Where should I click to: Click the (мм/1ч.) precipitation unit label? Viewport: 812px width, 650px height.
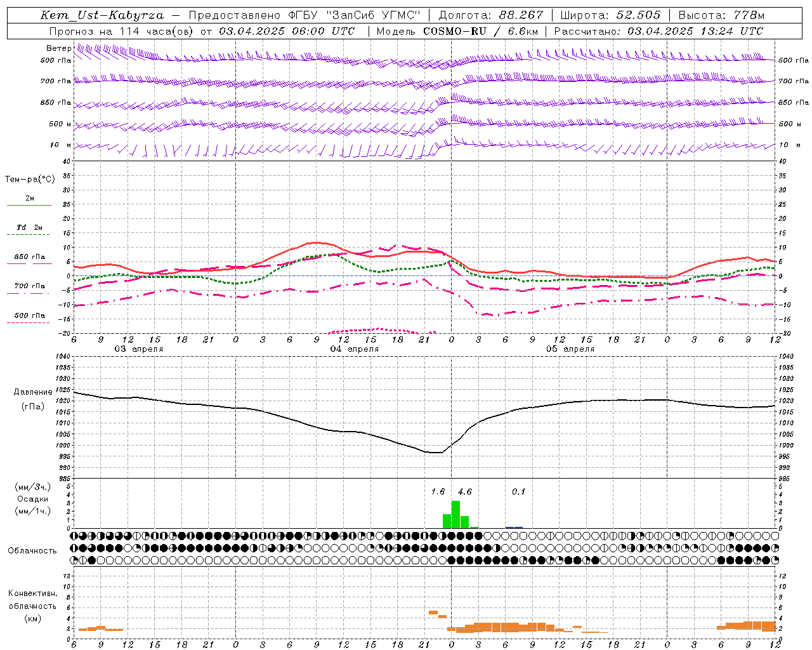tap(32, 511)
